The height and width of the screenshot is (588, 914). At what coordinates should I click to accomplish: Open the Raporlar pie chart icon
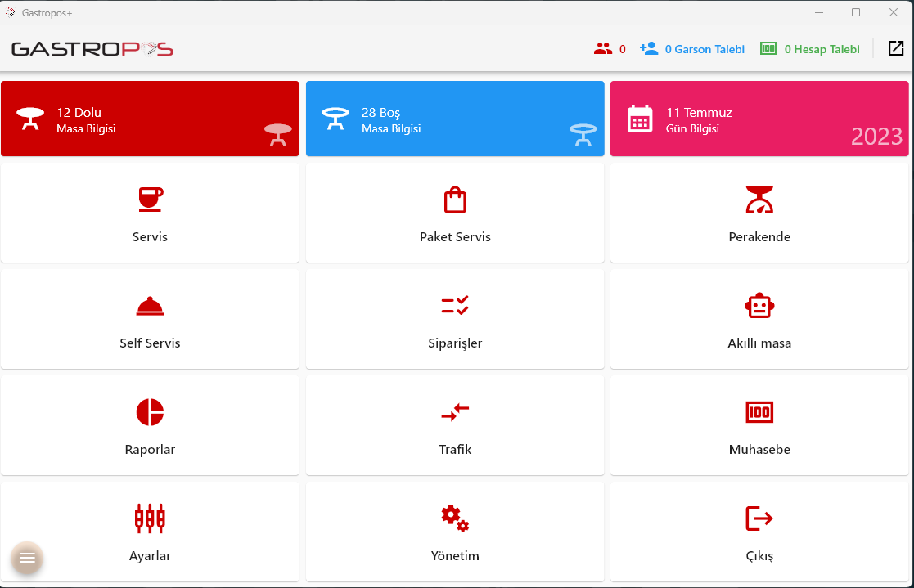150,412
